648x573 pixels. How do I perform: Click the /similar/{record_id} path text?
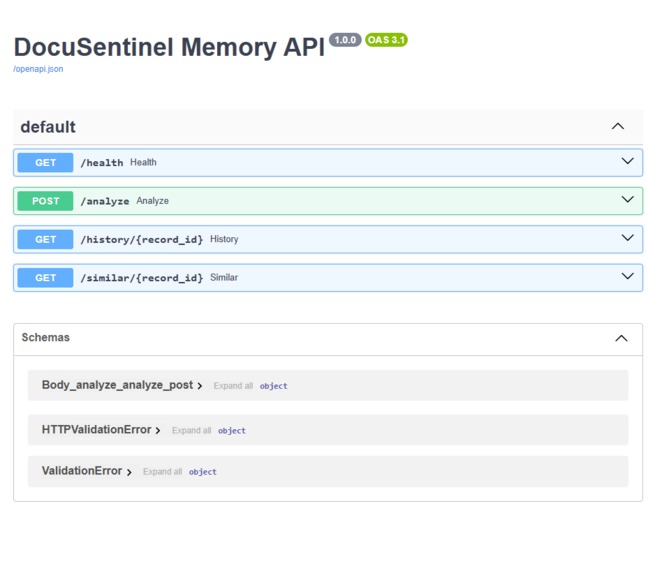[142, 278]
